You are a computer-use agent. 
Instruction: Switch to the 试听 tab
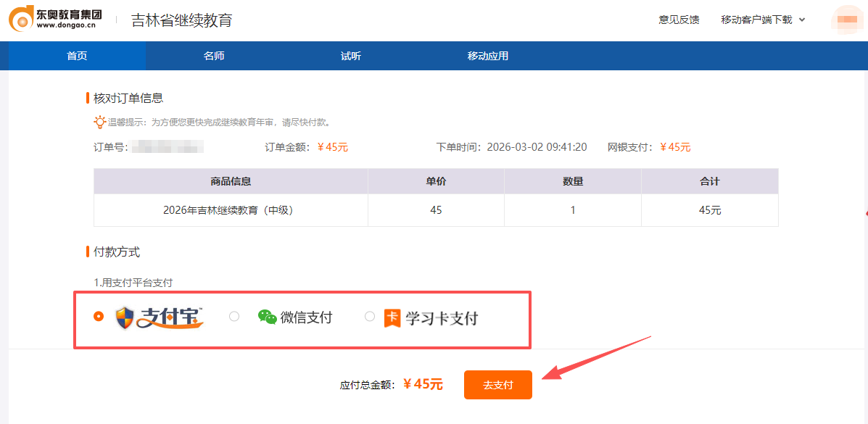(350, 56)
